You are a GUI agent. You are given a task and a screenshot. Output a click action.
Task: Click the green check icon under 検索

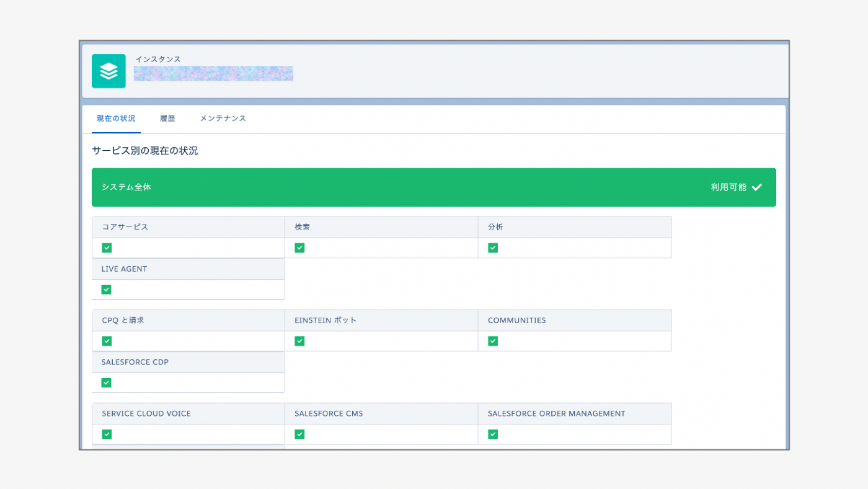click(x=299, y=248)
